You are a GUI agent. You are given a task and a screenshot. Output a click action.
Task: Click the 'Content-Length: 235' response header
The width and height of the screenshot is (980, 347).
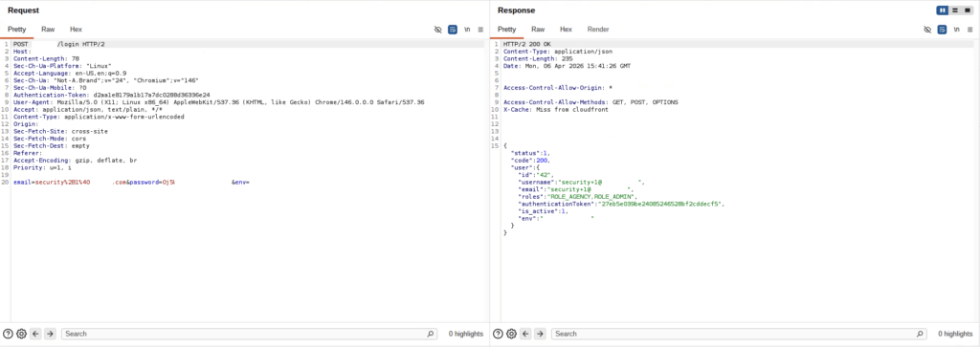[x=538, y=58]
